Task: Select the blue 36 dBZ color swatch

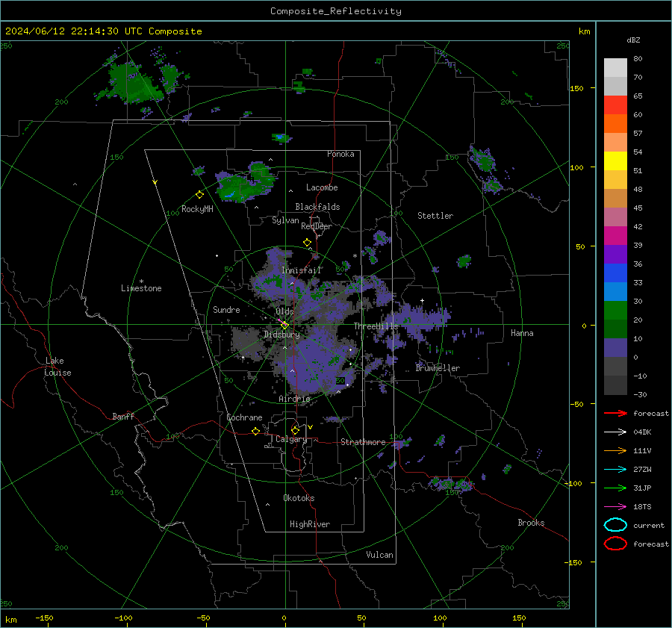Action: pos(615,273)
